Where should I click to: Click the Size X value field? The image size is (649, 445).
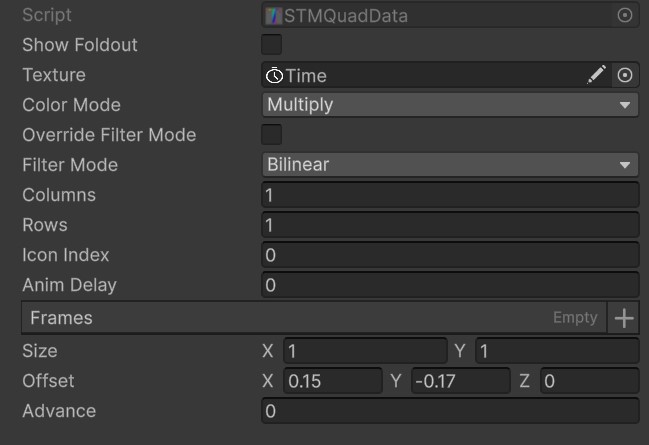pyautogui.click(x=364, y=351)
